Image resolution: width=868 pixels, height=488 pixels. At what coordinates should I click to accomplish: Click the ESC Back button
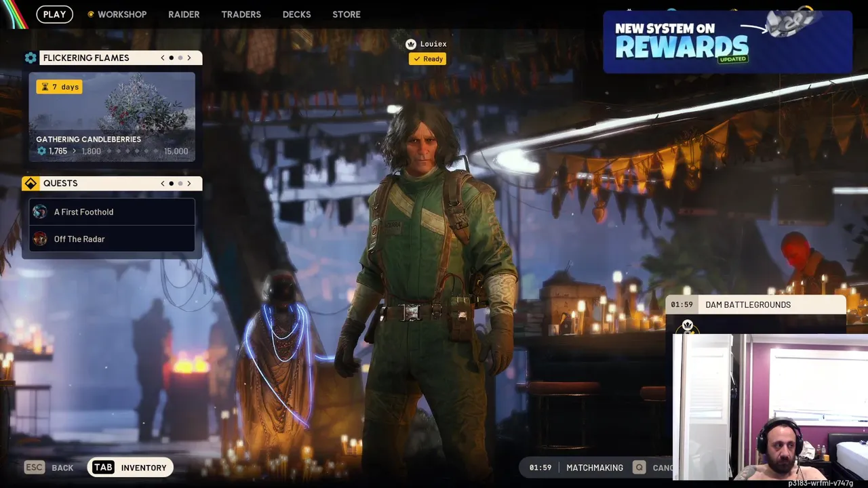tap(49, 468)
